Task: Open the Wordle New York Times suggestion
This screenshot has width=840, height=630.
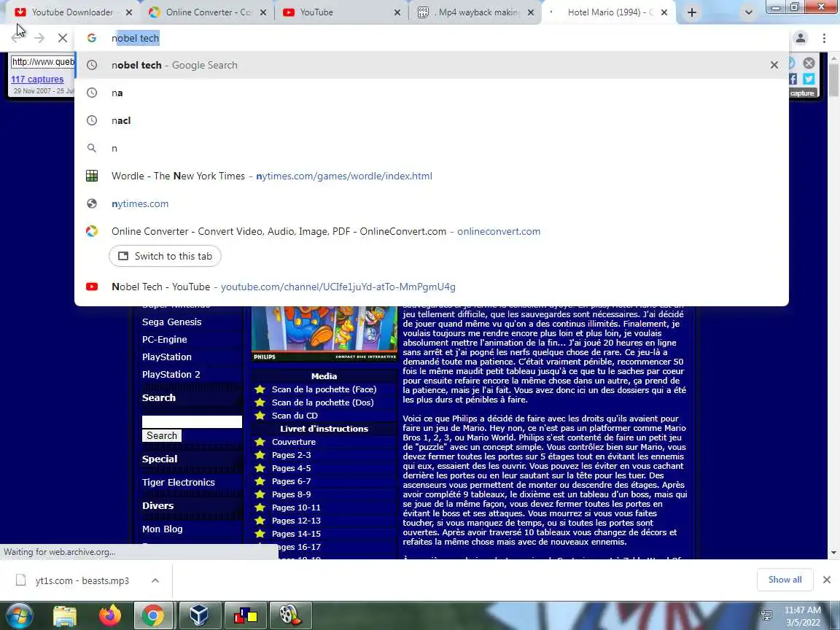Action: coord(431,176)
